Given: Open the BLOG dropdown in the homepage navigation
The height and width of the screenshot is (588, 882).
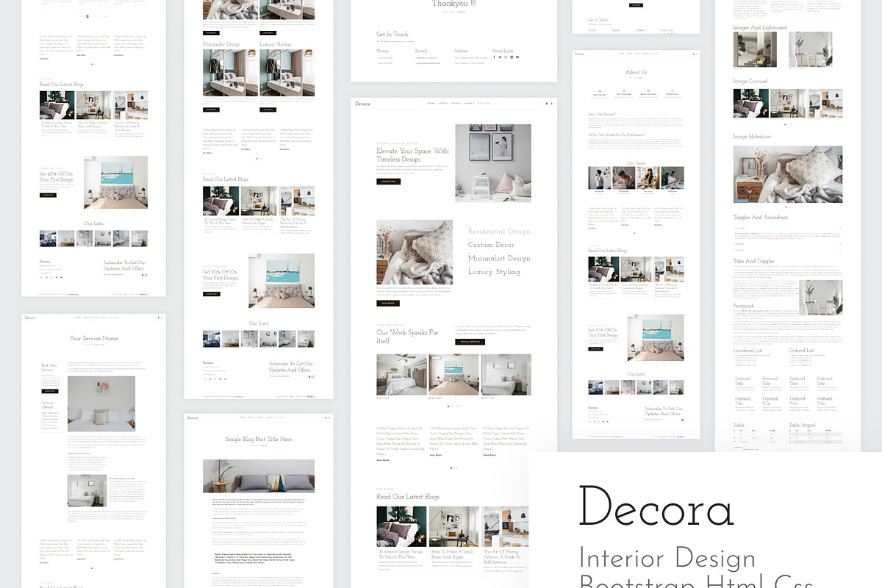Looking at the screenshot, I should pos(456,104).
